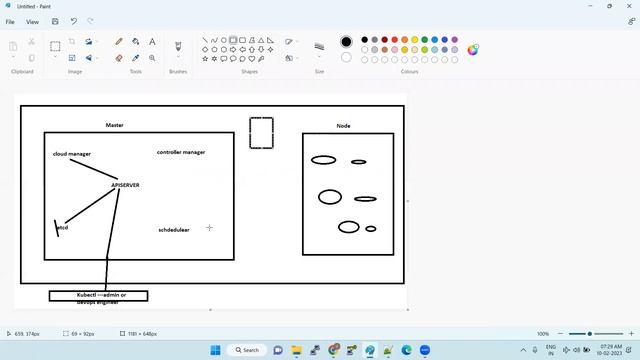Click the Line size icon
This screenshot has height=360, width=640.
click(319, 47)
